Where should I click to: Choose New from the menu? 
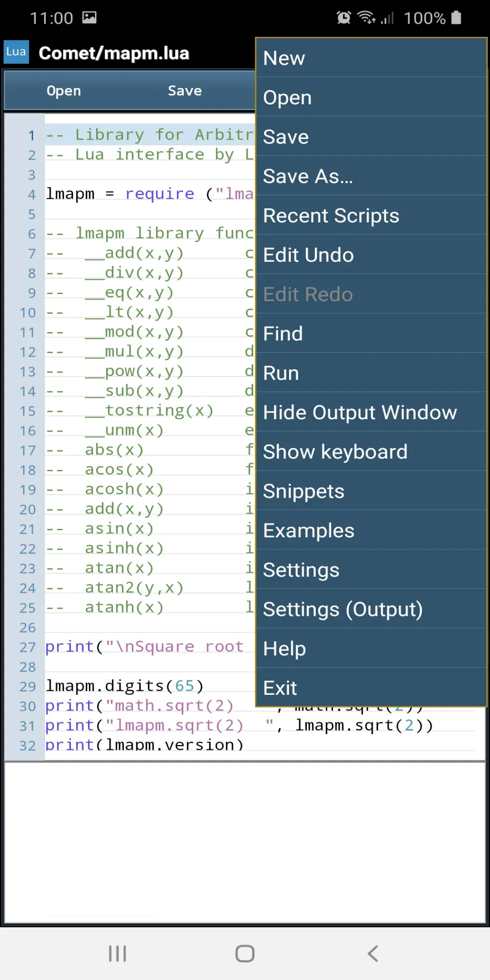(371, 58)
